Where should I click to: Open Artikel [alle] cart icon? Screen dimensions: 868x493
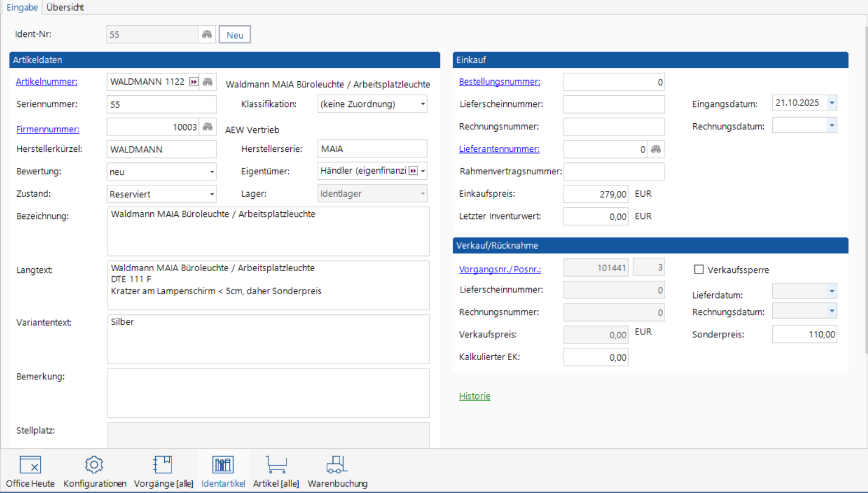(276, 472)
